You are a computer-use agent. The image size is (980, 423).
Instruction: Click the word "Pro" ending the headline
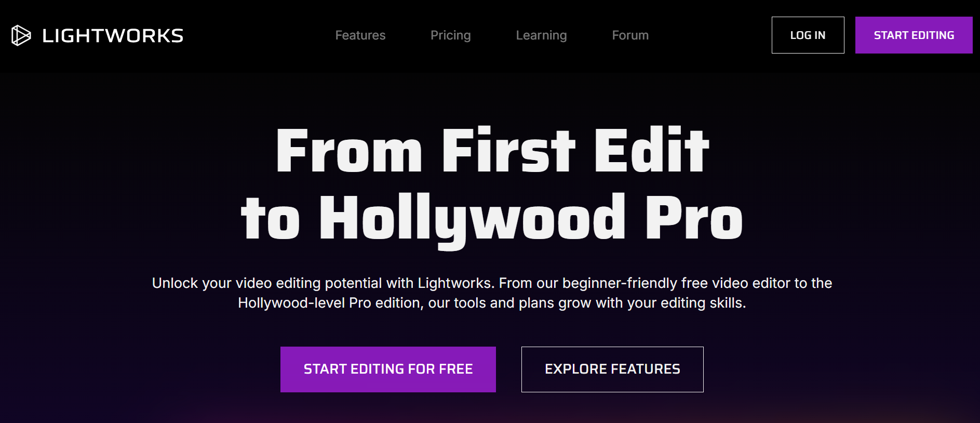click(694, 218)
